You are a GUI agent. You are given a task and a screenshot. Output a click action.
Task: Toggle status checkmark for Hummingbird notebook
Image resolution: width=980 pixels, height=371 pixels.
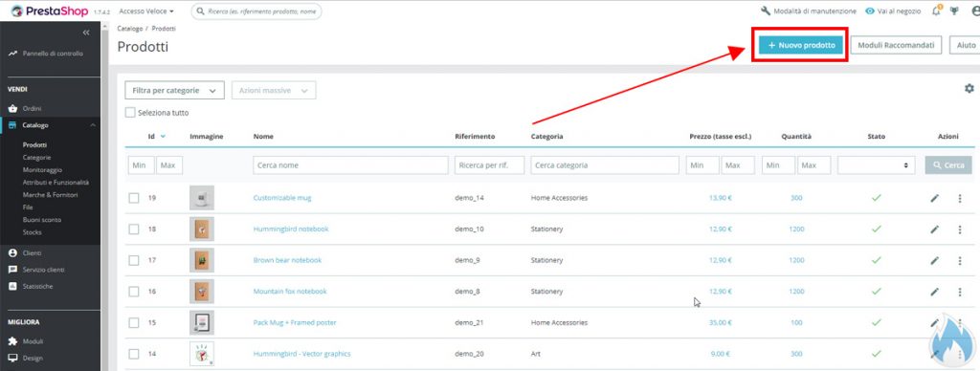pyautogui.click(x=877, y=229)
